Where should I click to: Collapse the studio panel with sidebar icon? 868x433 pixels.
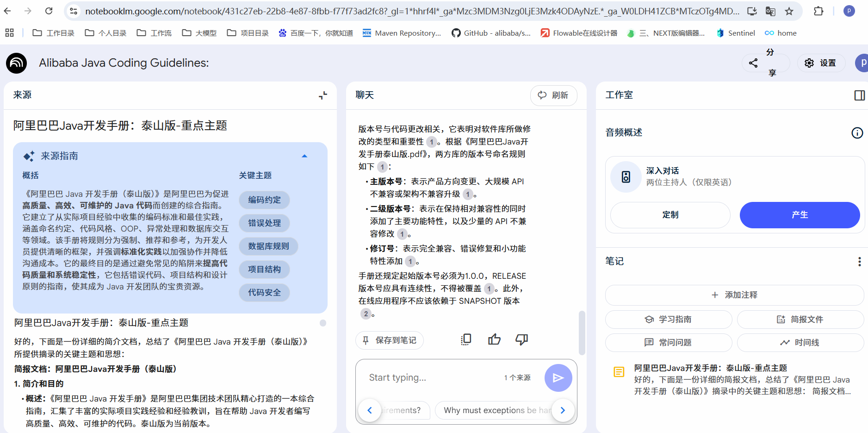(x=859, y=95)
